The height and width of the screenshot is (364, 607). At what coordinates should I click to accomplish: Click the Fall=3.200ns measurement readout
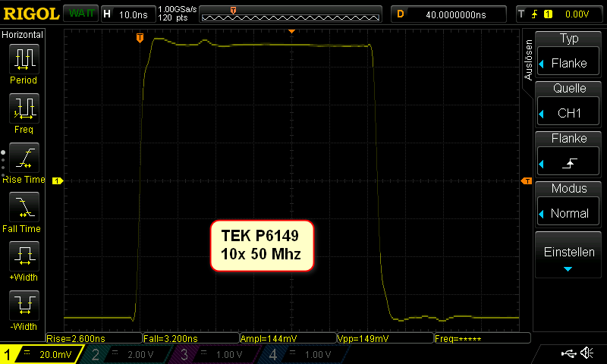pyautogui.click(x=191, y=338)
